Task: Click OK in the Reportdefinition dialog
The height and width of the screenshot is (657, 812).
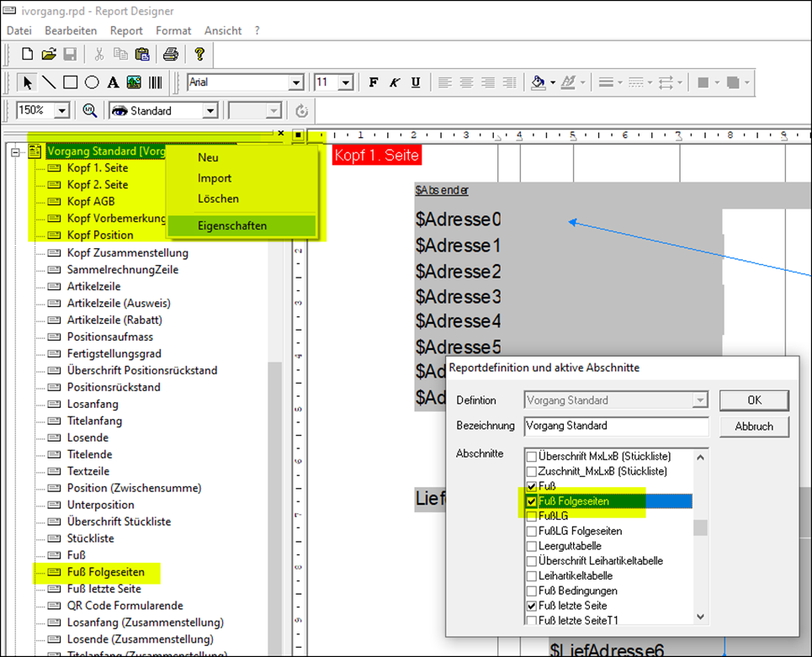Action: [x=753, y=400]
